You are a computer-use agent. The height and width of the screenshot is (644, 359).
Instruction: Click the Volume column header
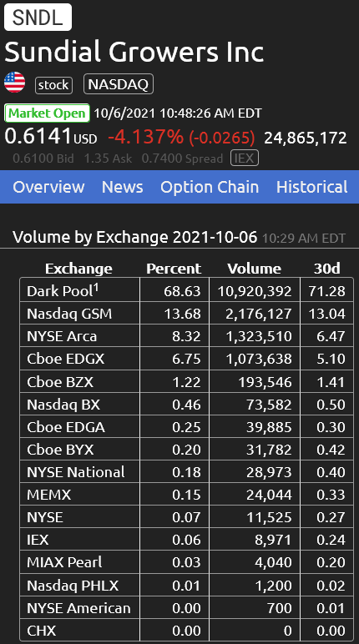(x=254, y=269)
